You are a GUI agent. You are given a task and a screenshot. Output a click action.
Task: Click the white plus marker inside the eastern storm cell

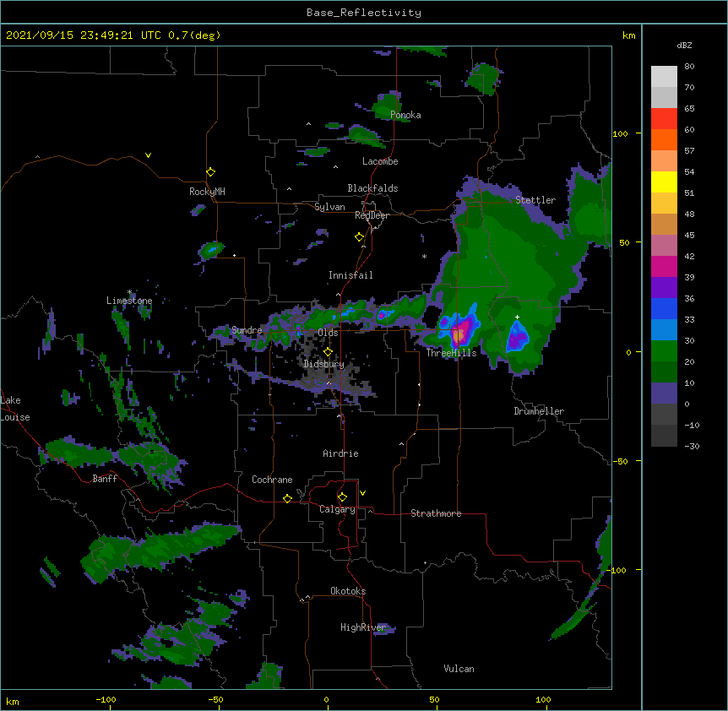click(x=517, y=317)
